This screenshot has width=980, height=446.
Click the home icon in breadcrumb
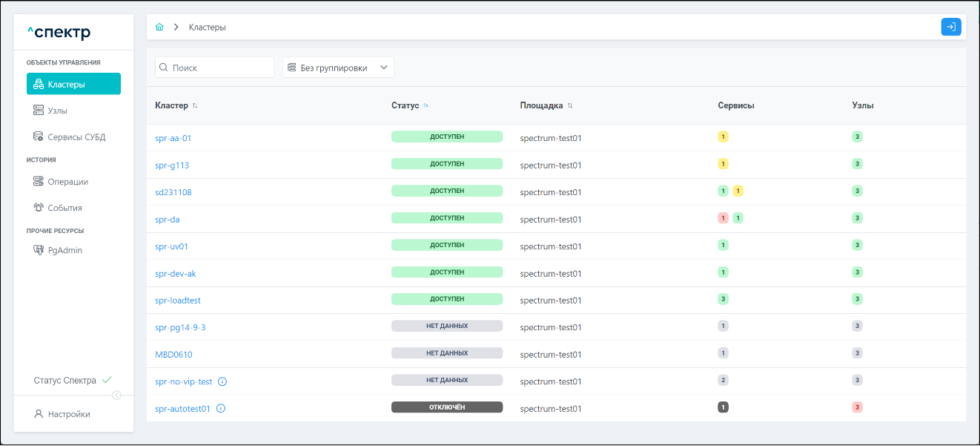[x=159, y=27]
